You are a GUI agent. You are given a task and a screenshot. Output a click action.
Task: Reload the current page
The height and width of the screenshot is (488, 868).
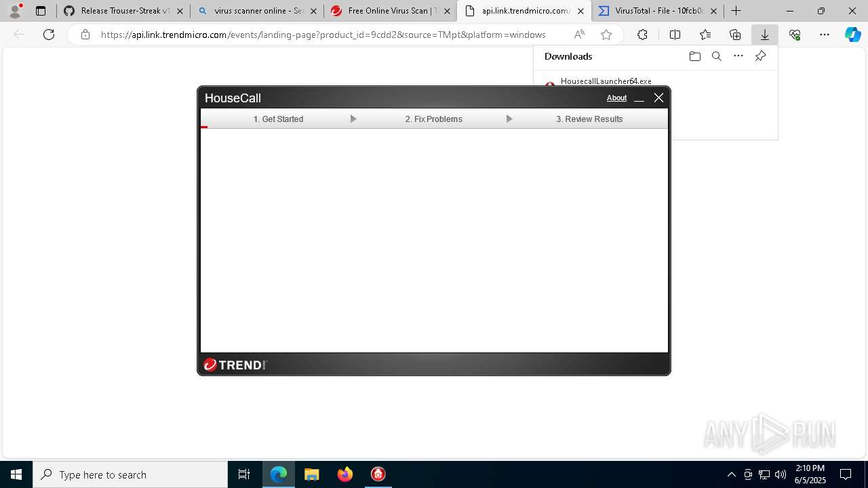(x=49, y=35)
